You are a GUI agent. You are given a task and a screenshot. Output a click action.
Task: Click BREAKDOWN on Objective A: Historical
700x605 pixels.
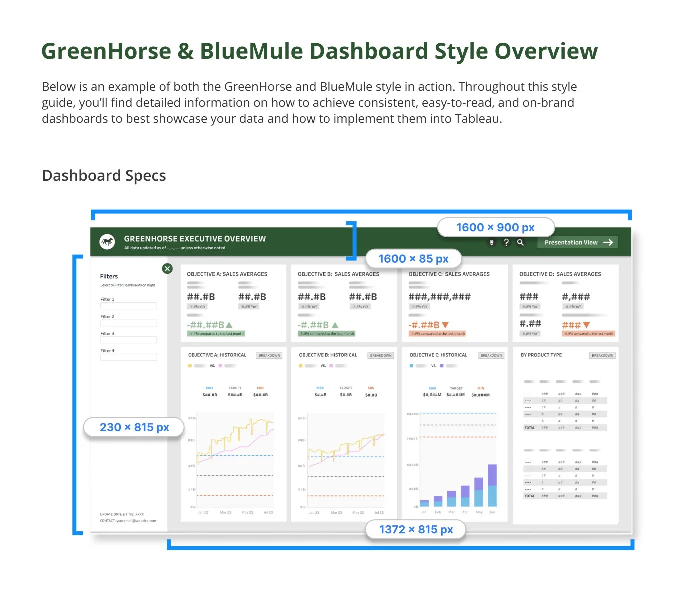[x=269, y=356]
